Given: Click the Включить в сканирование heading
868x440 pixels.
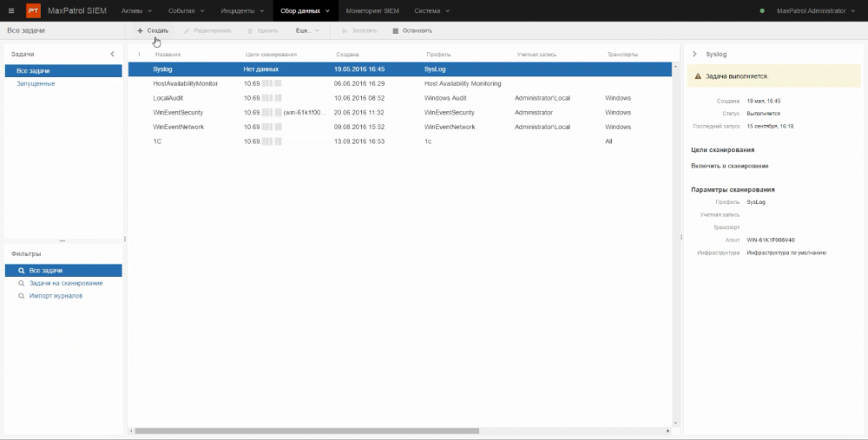Looking at the screenshot, I should tap(730, 166).
